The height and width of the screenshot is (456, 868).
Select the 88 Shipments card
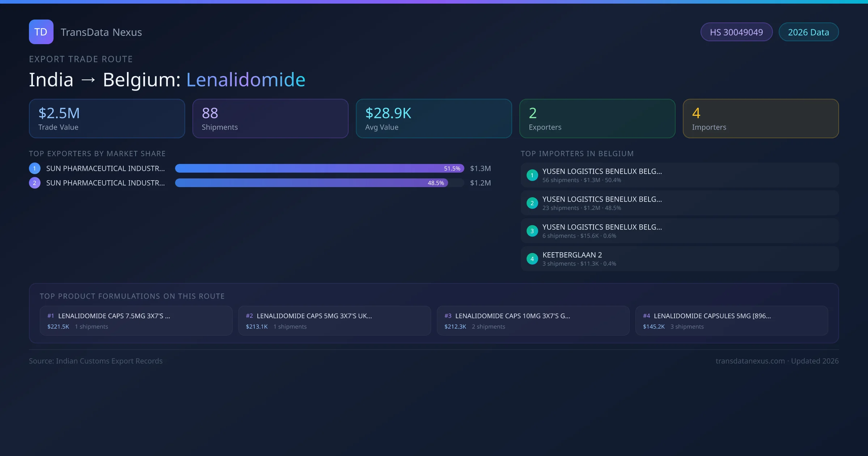pos(270,118)
